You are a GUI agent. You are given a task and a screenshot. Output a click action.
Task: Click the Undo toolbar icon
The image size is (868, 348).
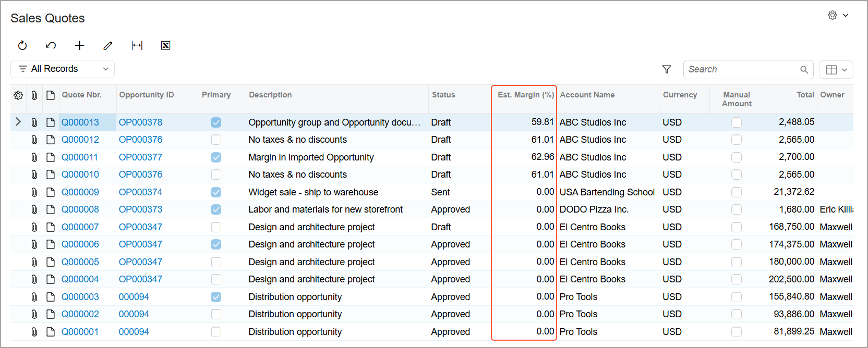point(51,45)
